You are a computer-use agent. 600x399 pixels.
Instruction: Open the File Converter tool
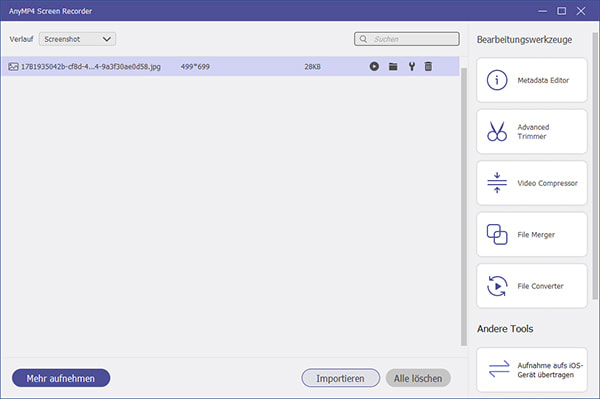[x=532, y=286]
